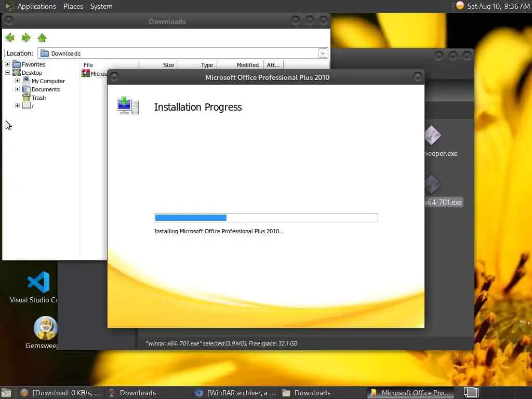Open the Visual Studio Code desktop icon
Screen dimensions: 532x399
(x=38, y=282)
